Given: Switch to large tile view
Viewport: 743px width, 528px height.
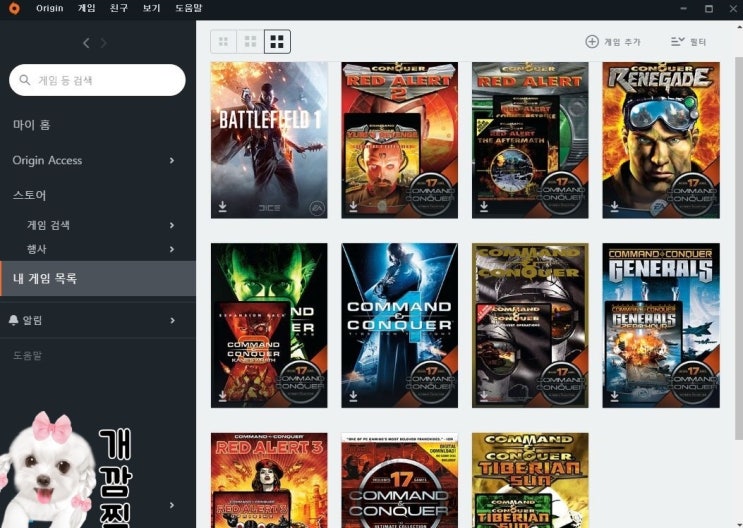Looking at the screenshot, I should (277, 42).
